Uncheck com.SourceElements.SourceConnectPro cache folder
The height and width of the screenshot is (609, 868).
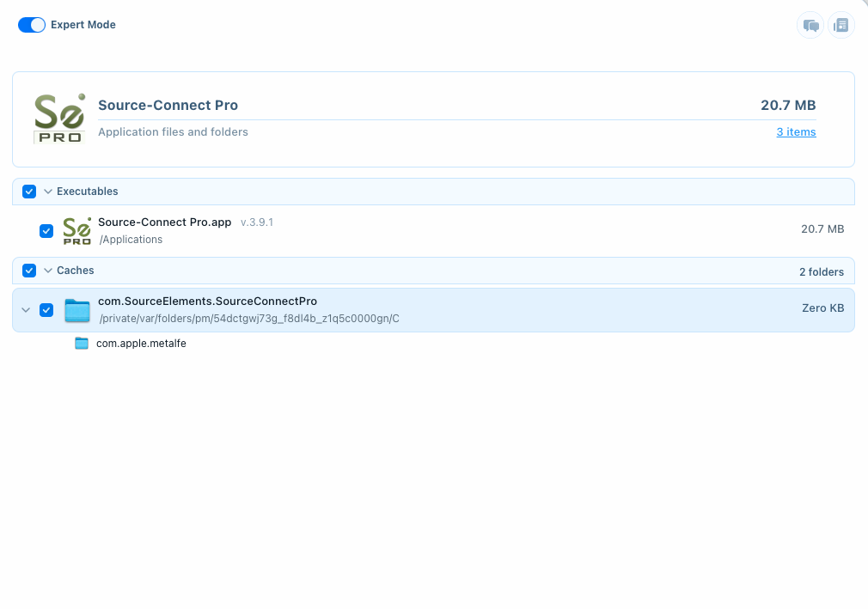coord(46,309)
